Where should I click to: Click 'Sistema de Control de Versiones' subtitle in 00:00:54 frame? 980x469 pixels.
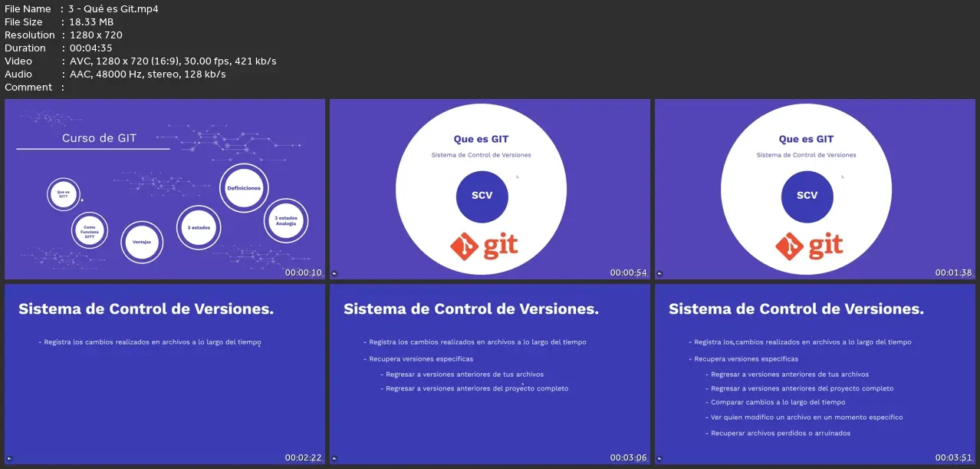coord(482,155)
